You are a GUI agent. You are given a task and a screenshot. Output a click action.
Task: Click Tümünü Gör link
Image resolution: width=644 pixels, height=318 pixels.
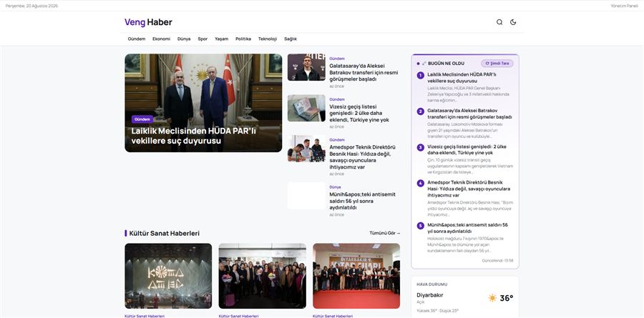384,233
